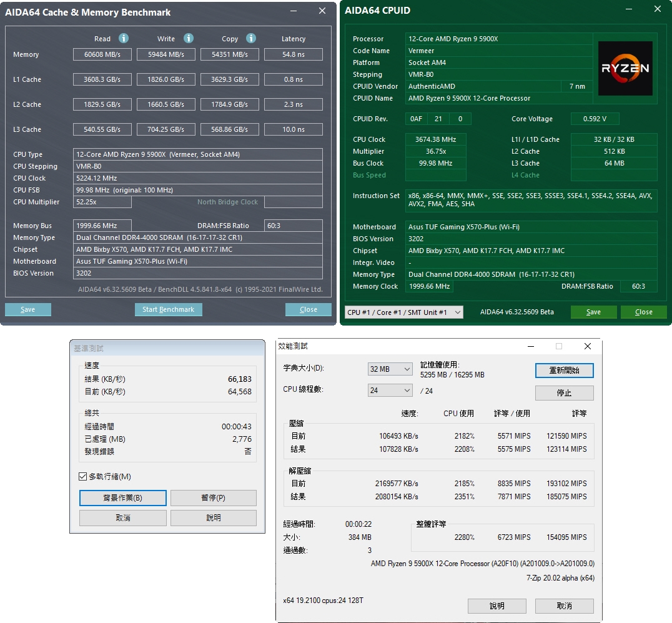672x623 pixels.
Task: Click the Memory Bus field 1999.66 MHz in benchmark
Action: [102, 226]
